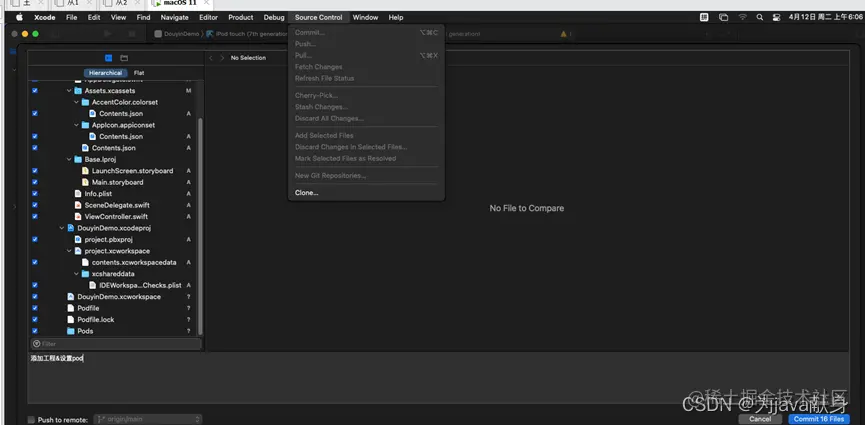
Task: Switch to the macOS 11 VM tab
Action: [179, 3]
